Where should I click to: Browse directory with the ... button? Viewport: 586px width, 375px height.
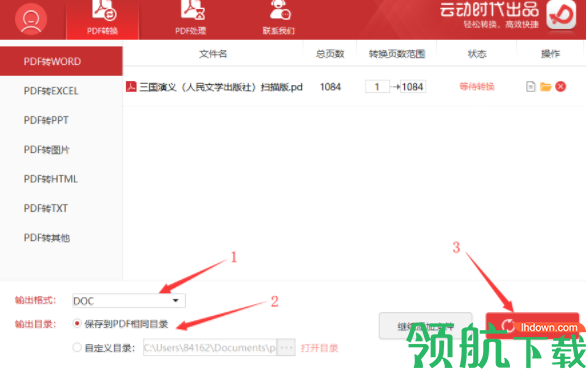[x=286, y=348]
